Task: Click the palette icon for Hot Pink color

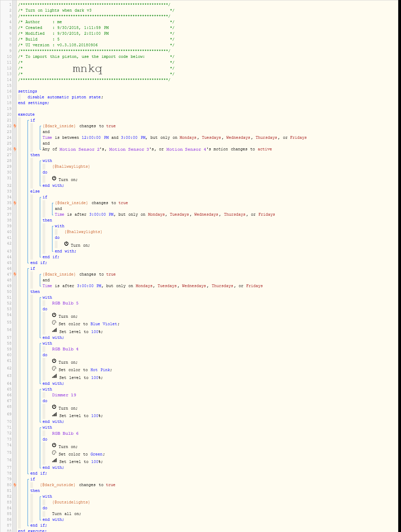Action: [x=54, y=368]
